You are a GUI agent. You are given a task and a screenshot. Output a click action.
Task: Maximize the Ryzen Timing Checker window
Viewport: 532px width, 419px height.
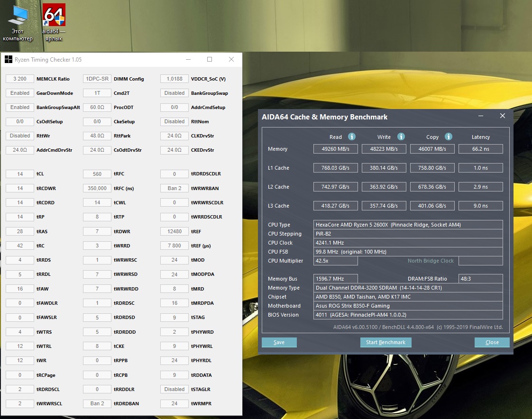point(210,60)
